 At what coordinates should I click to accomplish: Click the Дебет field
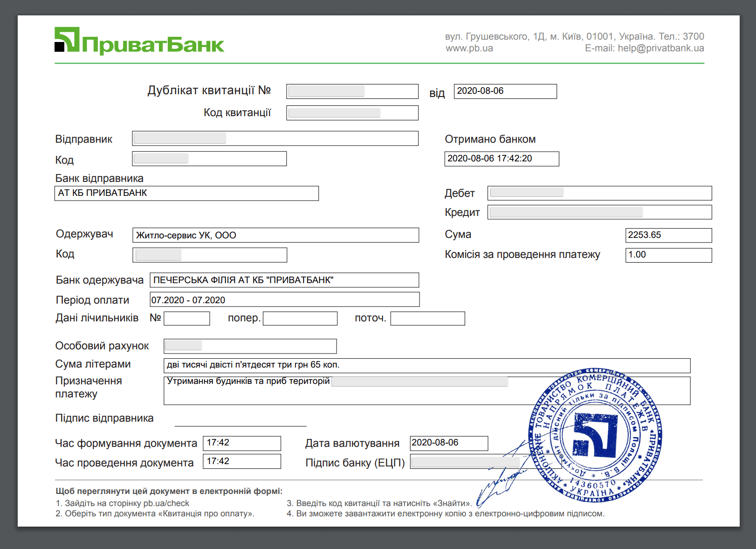click(x=599, y=193)
